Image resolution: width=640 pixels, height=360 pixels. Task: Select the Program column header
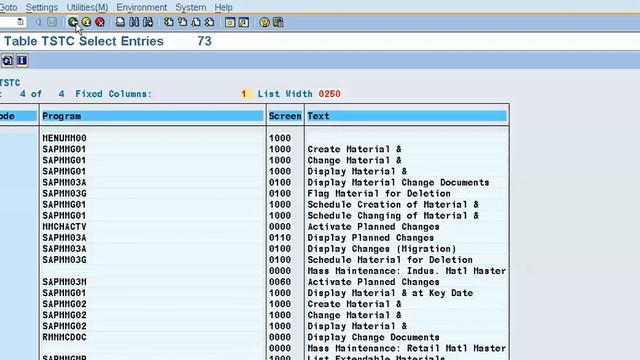tap(153, 116)
